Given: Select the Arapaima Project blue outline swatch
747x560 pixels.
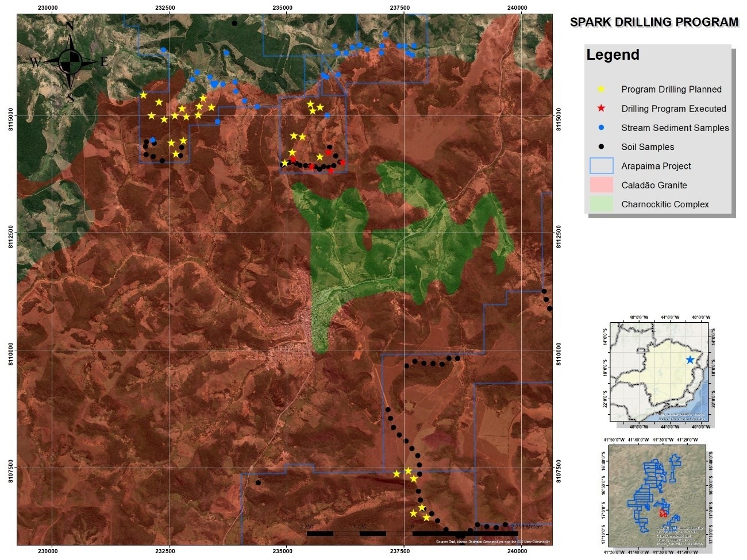Looking at the screenshot, I should coord(601,165).
